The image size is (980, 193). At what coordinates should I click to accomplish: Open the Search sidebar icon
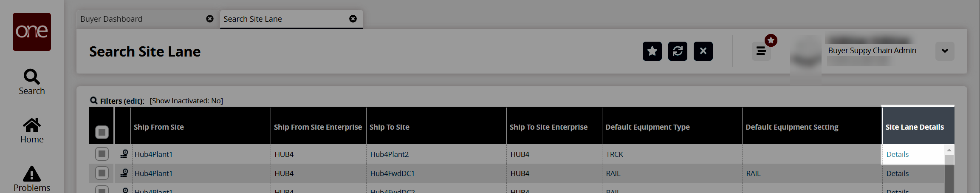click(32, 82)
